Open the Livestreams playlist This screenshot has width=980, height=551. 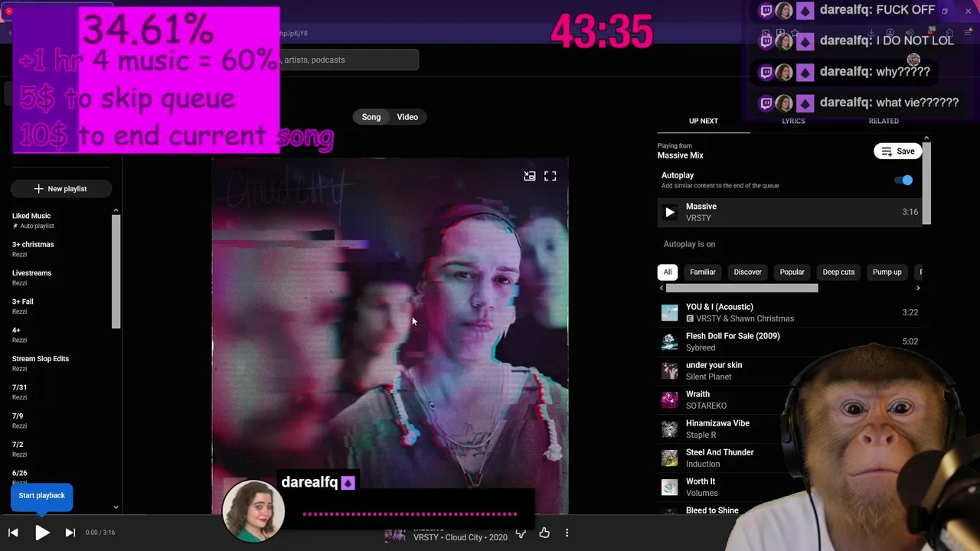tap(31, 273)
